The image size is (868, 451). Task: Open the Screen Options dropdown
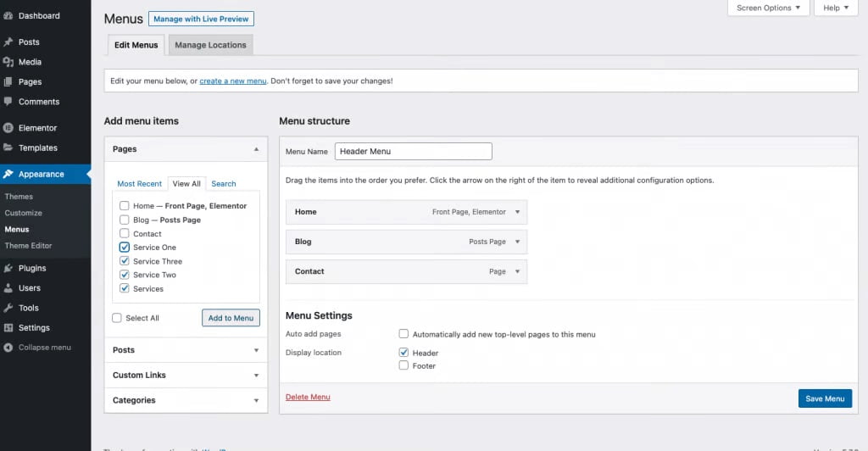[x=768, y=8]
